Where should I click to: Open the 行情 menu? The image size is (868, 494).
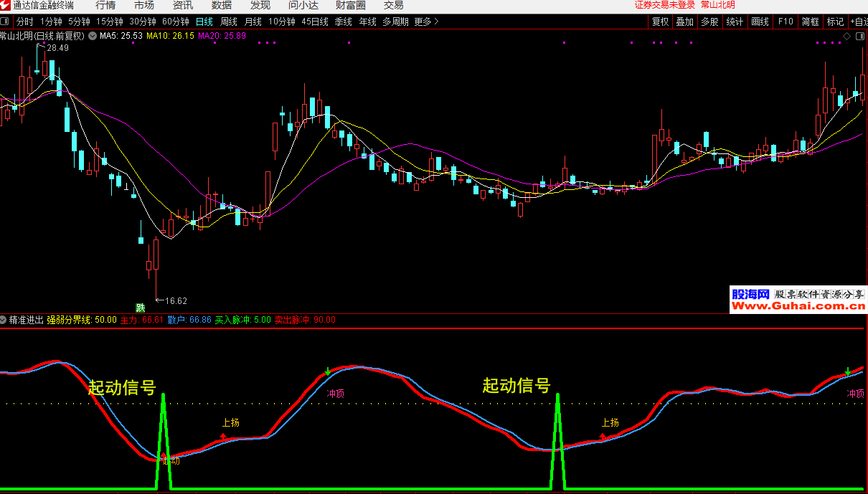pos(105,5)
